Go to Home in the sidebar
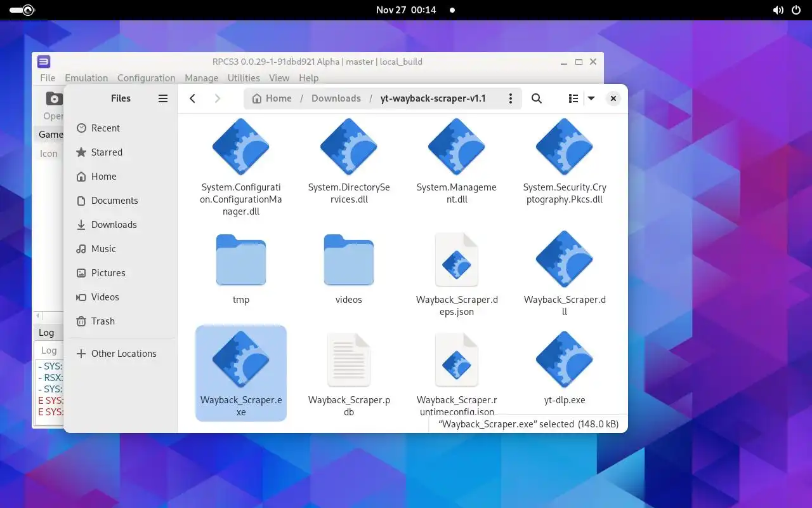 tap(121, 177)
